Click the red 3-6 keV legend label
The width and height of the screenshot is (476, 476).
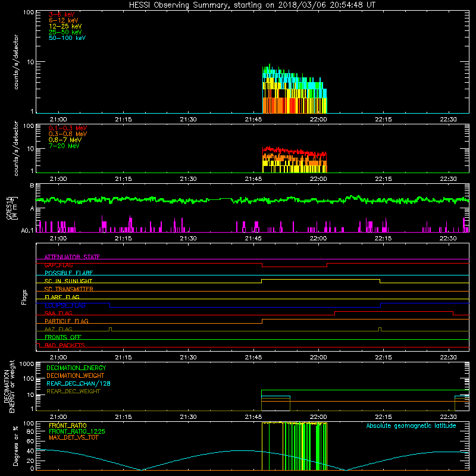(x=62, y=14)
